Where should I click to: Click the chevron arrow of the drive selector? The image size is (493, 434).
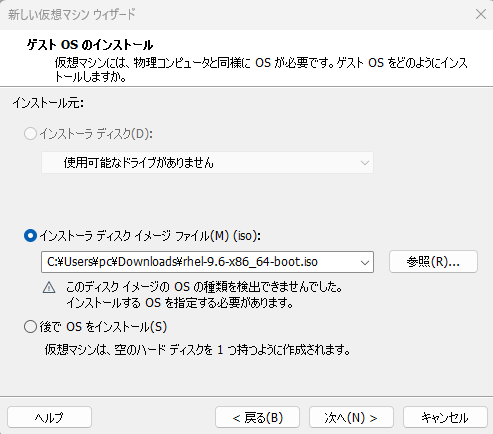click(365, 163)
